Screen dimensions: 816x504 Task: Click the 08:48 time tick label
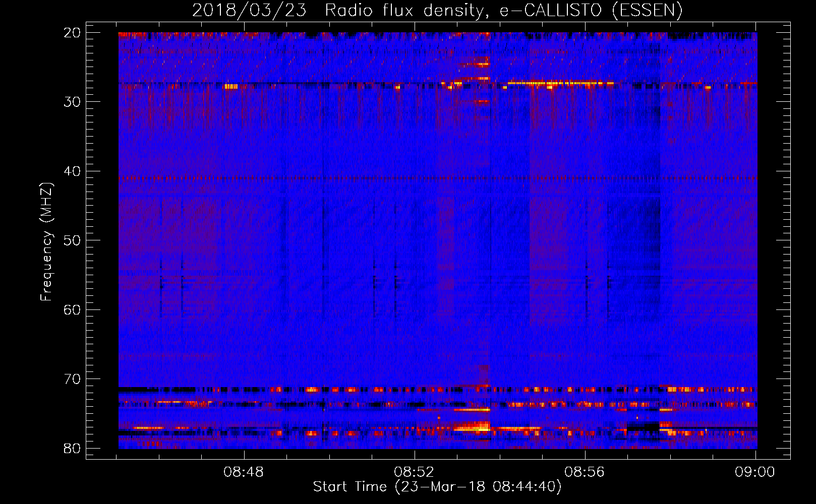(244, 472)
